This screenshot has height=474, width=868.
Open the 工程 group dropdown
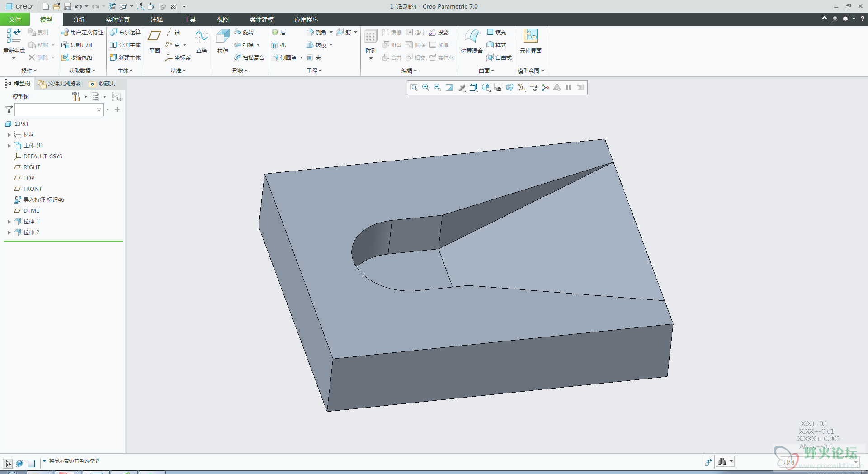(x=314, y=71)
